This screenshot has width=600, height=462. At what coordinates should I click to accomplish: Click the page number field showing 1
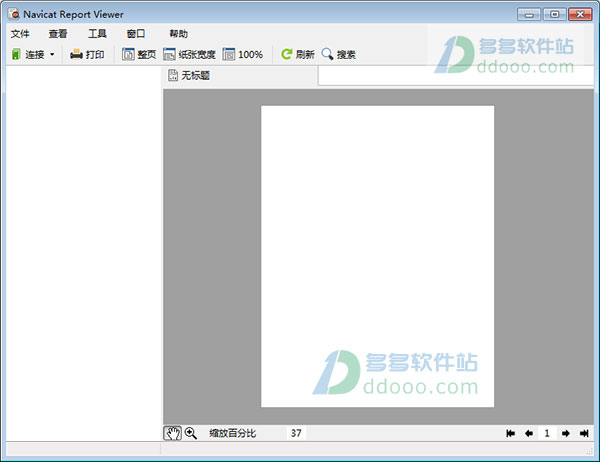point(547,433)
